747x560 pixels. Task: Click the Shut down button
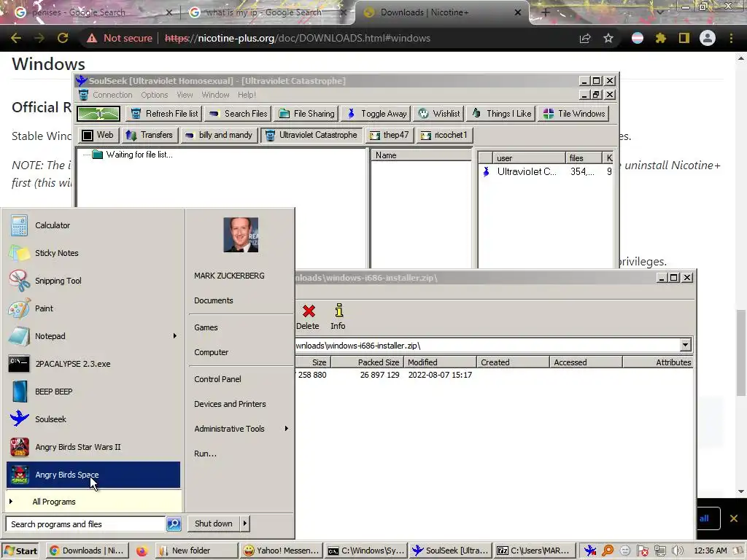(x=214, y=524)
